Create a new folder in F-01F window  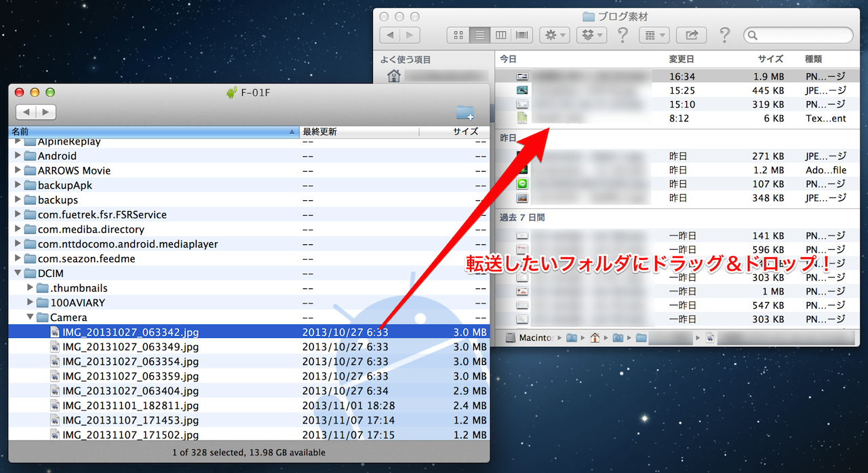(x=465, y=112)
